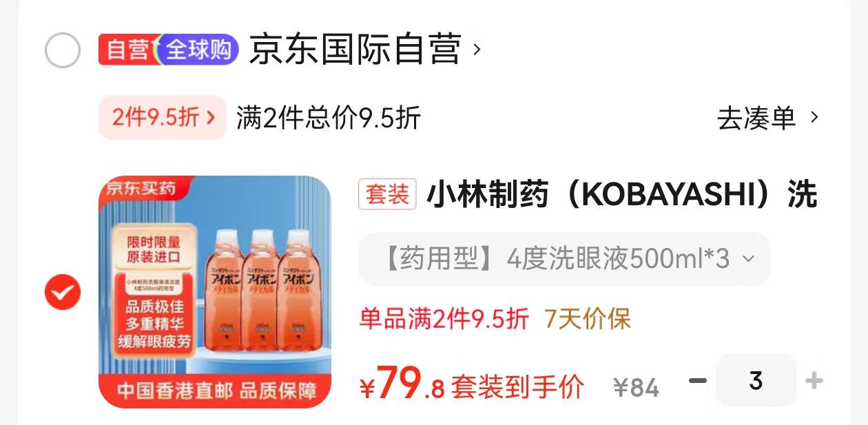Decrease quantity with the minus button

[698, 380]
